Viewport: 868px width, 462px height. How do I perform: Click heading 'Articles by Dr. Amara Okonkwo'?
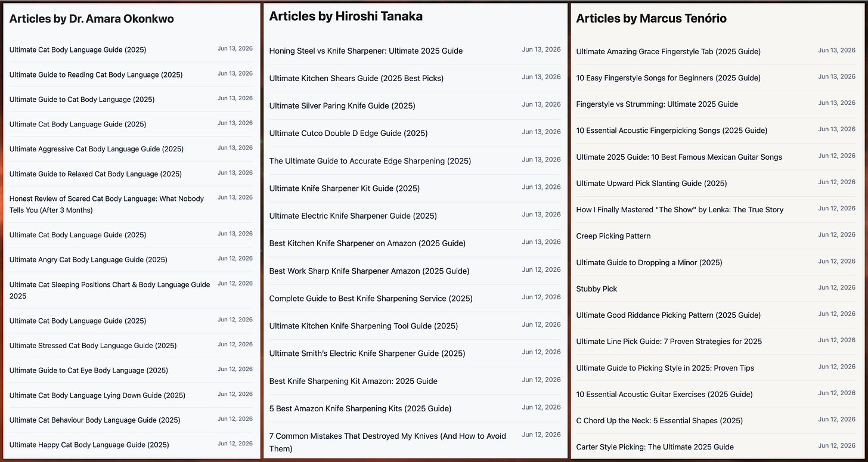click(92, 19)
